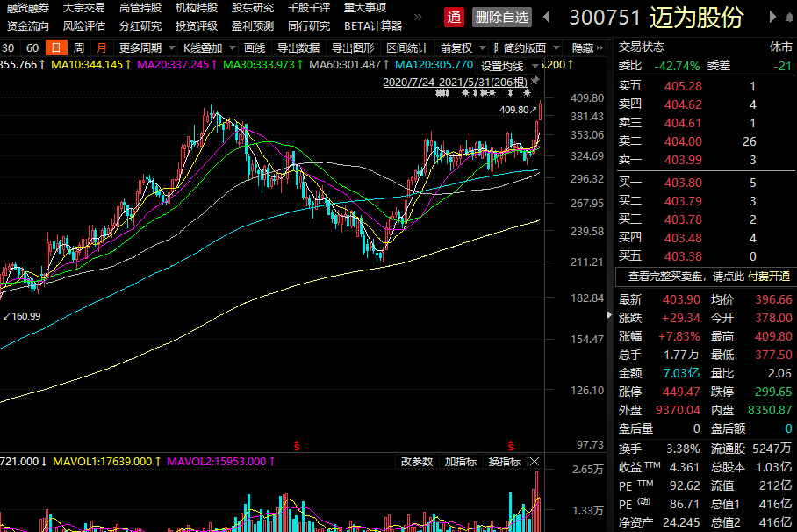Screen dimensions: 797x532
Task: Click 改参数 to change parameters
Action: 417,461
